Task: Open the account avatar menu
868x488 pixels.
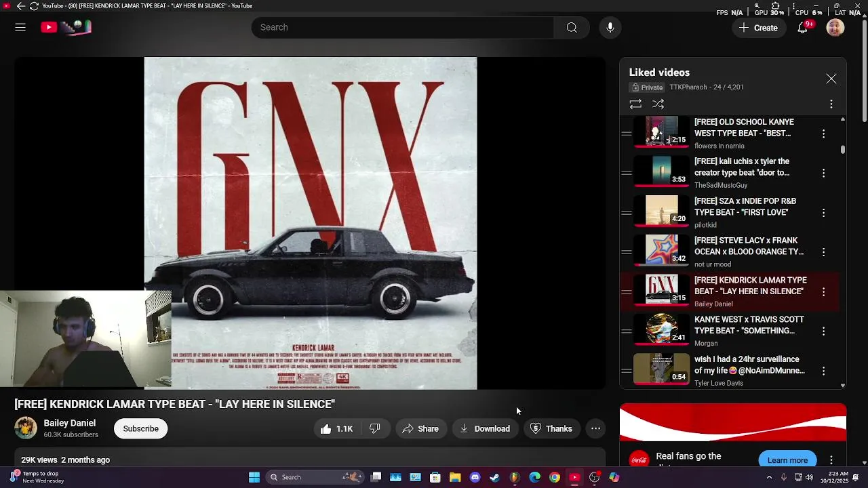Action: click(835, 28)
